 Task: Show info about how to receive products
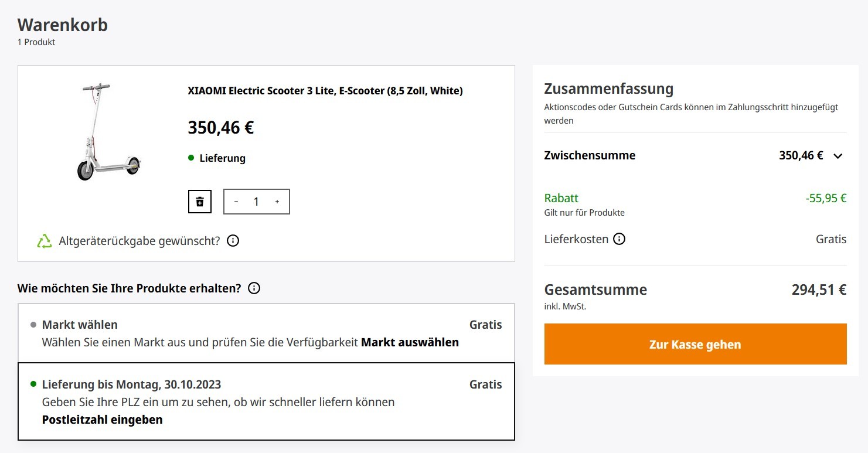(254, 288)
